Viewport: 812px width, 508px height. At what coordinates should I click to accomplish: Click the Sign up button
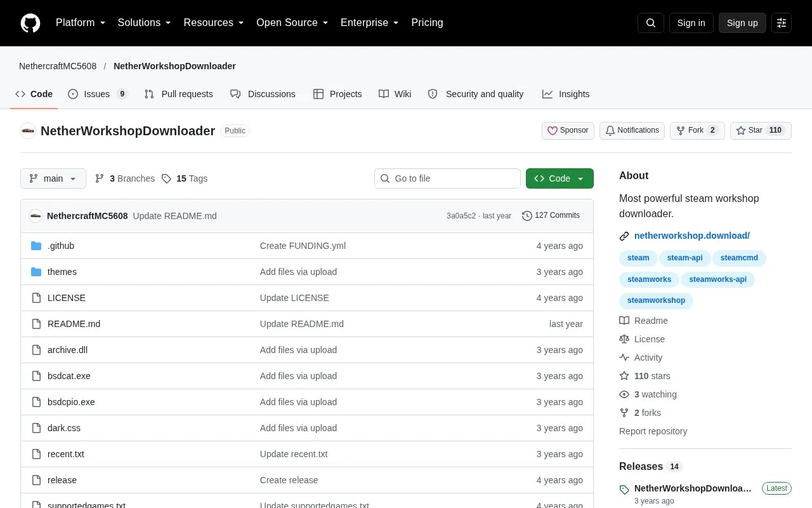742,23
